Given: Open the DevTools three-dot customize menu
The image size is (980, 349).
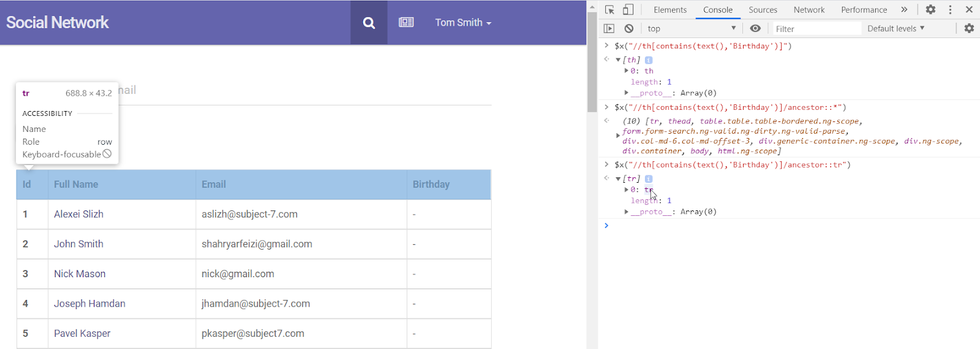Looking at the screenshot, I should coord(950,10).
